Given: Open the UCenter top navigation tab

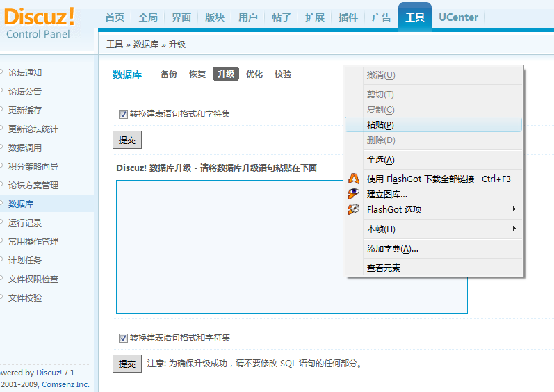Looking at the screenshot, I should (458, 17).
